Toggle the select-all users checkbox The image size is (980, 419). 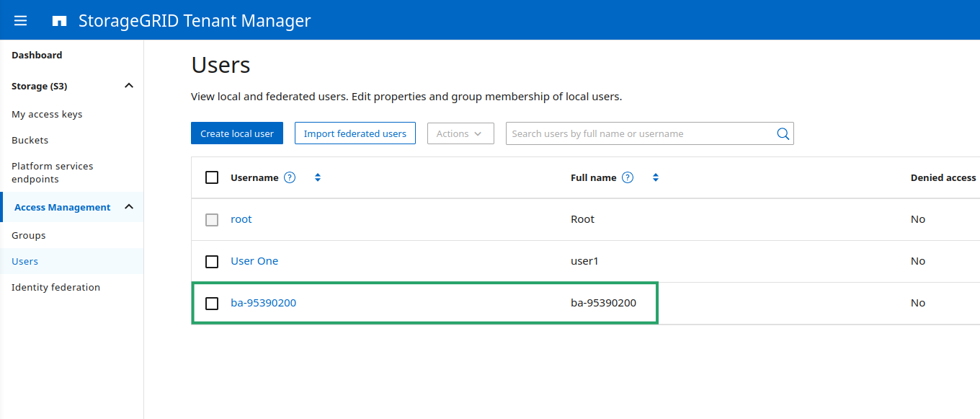(212, 177)
